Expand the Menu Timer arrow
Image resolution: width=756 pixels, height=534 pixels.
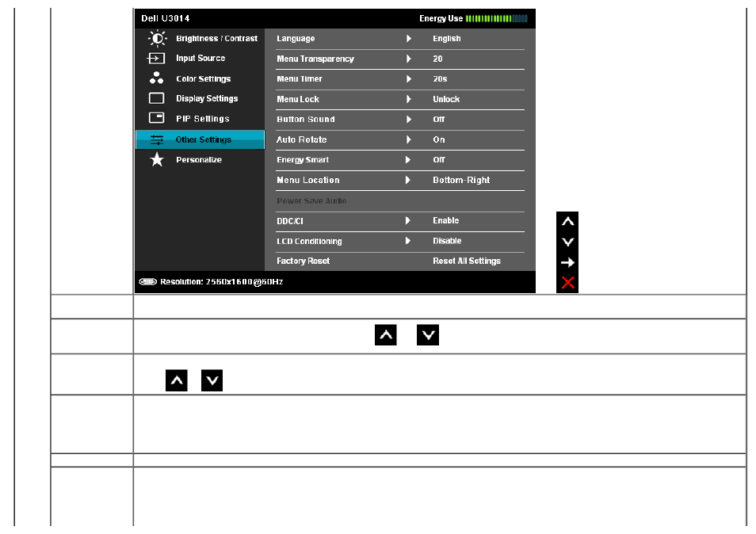[x=408, y=79]
